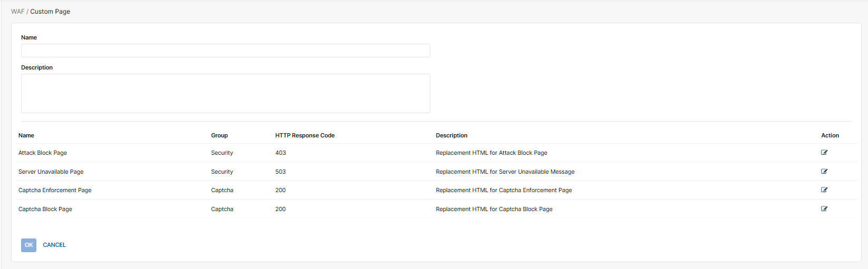Click the Name column header

click(26, 135)
